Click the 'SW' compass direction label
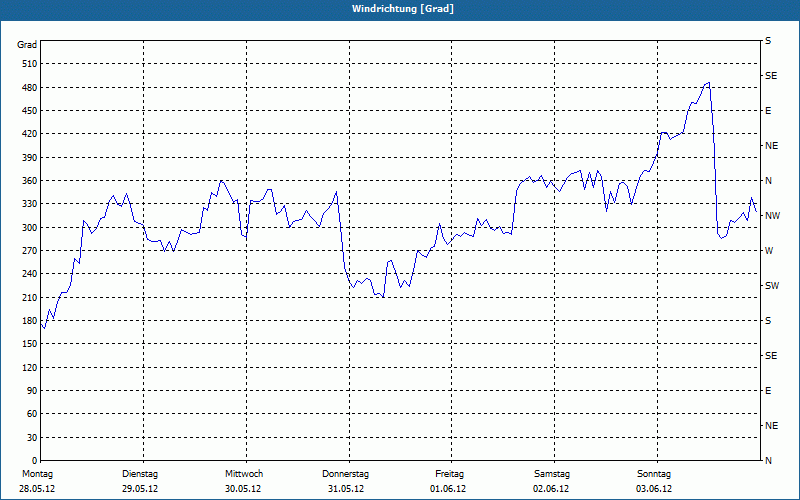The height and width of the screenshot is (500, 800). coord(772,286)
